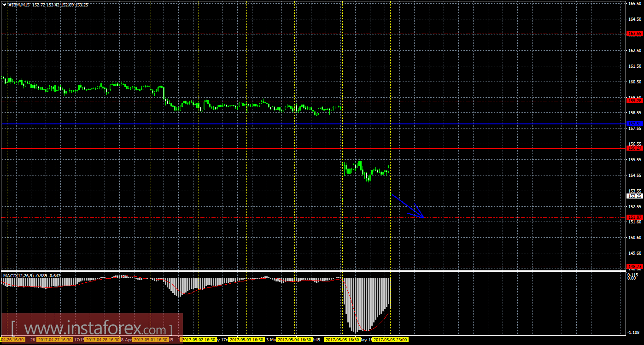This screenshot has width=644, height=345.
Task: Select the 159.28 red price level tag
Action: click(635, 100)
